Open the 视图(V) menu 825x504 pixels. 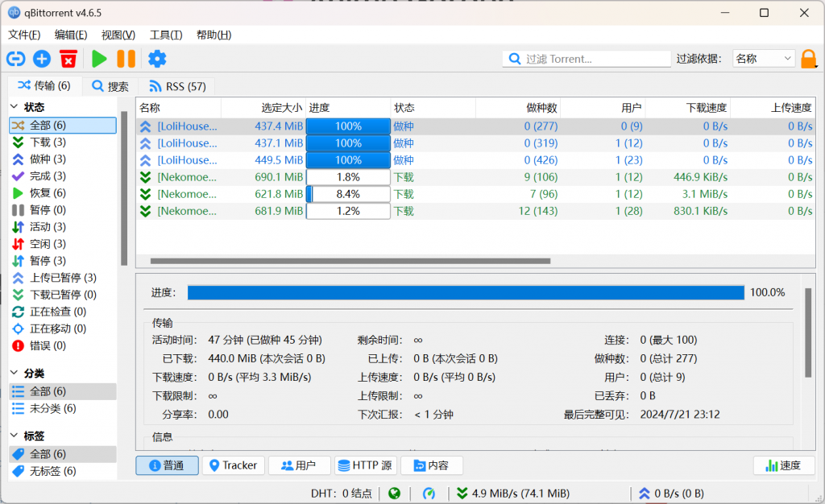(118, 35)
